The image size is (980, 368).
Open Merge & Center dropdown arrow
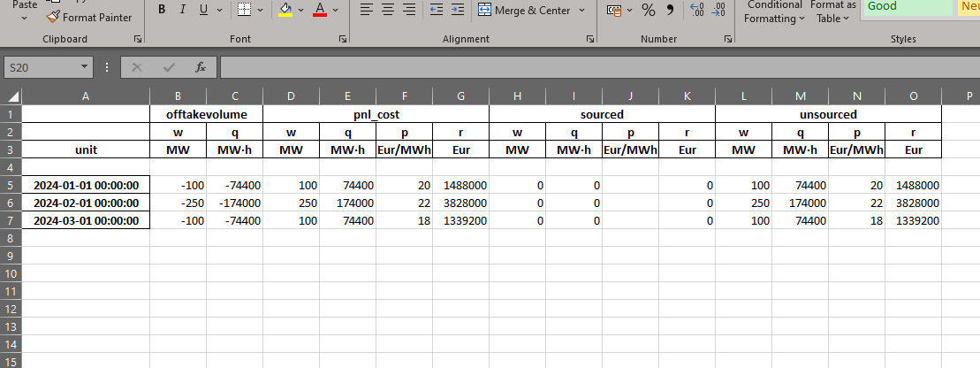coord(581,10)
